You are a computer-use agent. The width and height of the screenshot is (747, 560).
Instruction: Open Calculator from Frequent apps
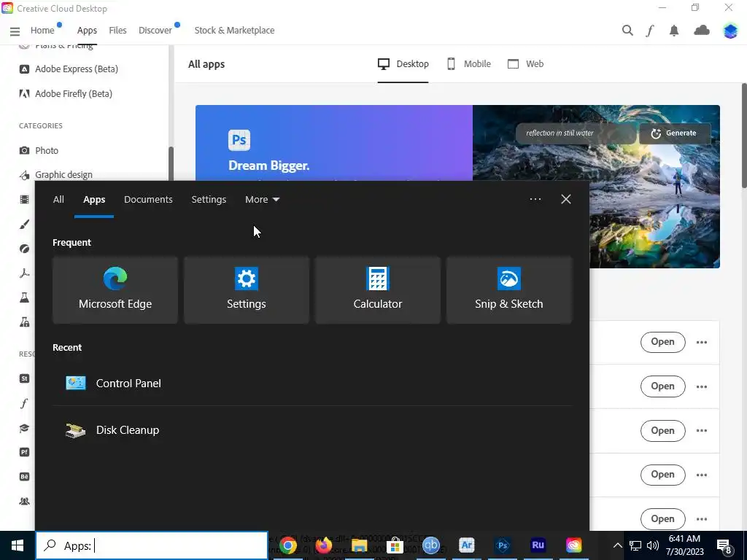pyautogui.click(x=378, y=290)
